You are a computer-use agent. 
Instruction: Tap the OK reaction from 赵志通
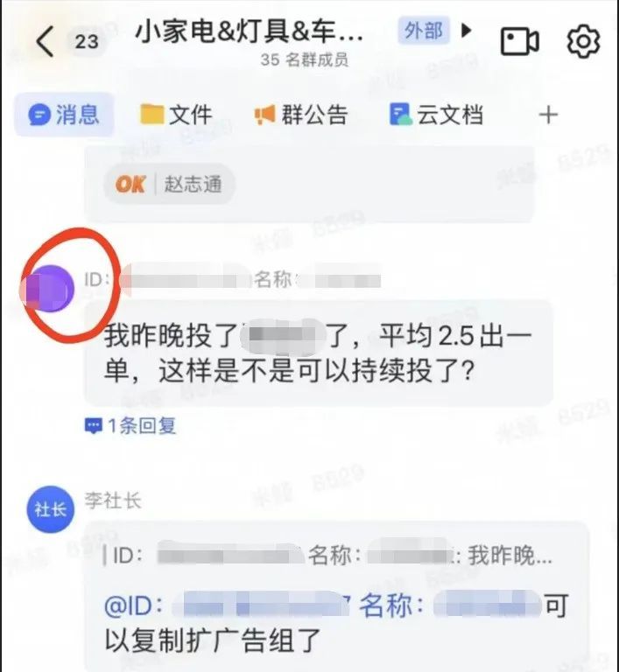(x=170, y=185)
